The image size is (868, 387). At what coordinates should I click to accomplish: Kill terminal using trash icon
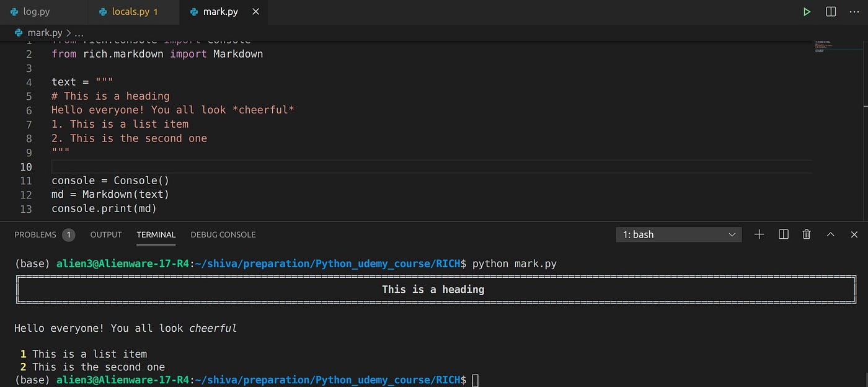point(807,234)
